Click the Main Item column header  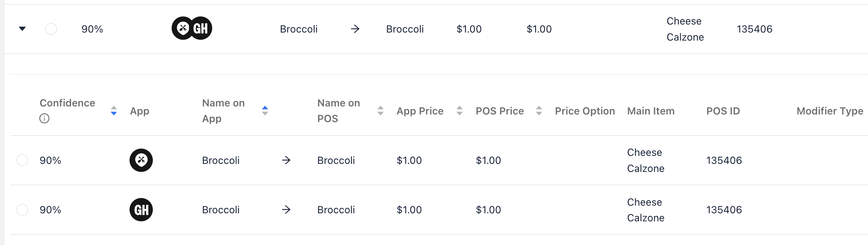point(651,111)
